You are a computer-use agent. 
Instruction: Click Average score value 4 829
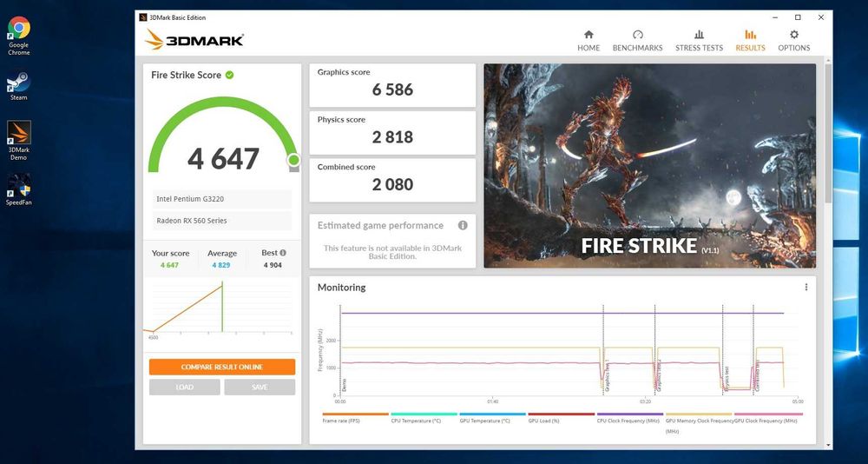click(x=221, y=265)
